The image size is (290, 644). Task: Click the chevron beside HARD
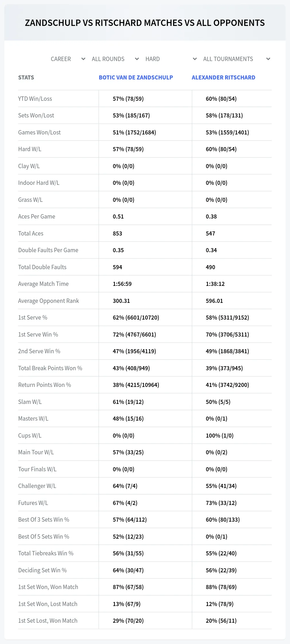pyautogui.click(x=195, y=59)
